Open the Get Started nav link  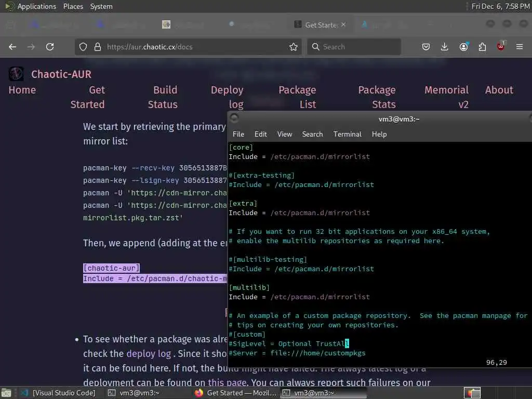coord(87,97)
